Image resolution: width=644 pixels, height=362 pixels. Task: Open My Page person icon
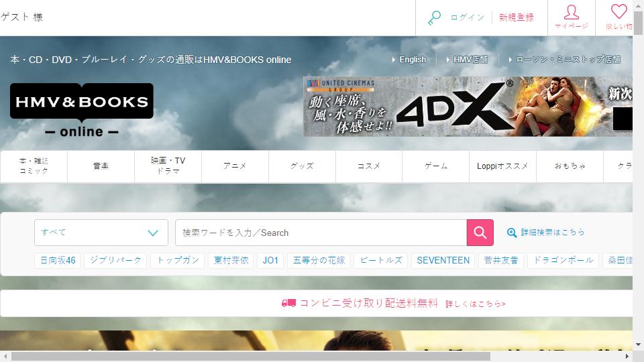[x=572, y=12]
